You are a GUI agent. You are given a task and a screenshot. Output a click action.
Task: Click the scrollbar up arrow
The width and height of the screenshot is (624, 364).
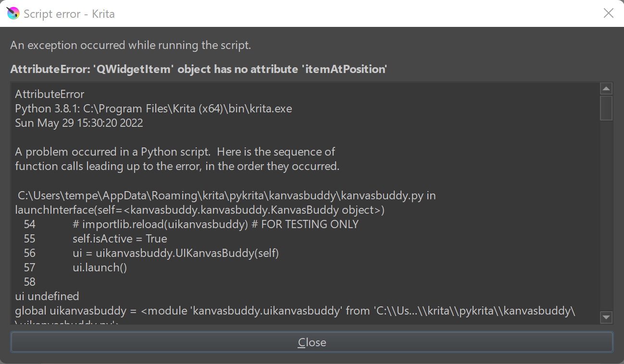606,89
